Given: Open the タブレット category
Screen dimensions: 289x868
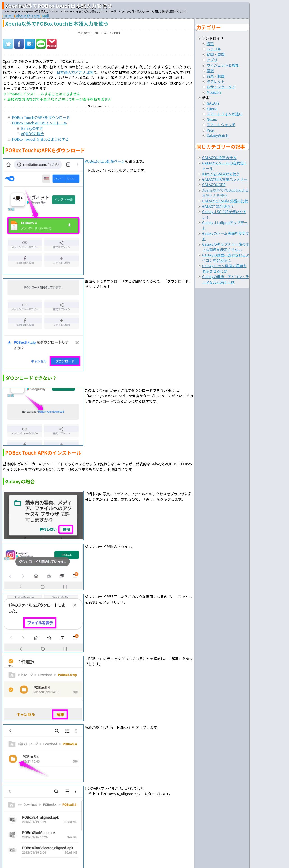Looking at the screenshot, I should click(x=215, y=82).
